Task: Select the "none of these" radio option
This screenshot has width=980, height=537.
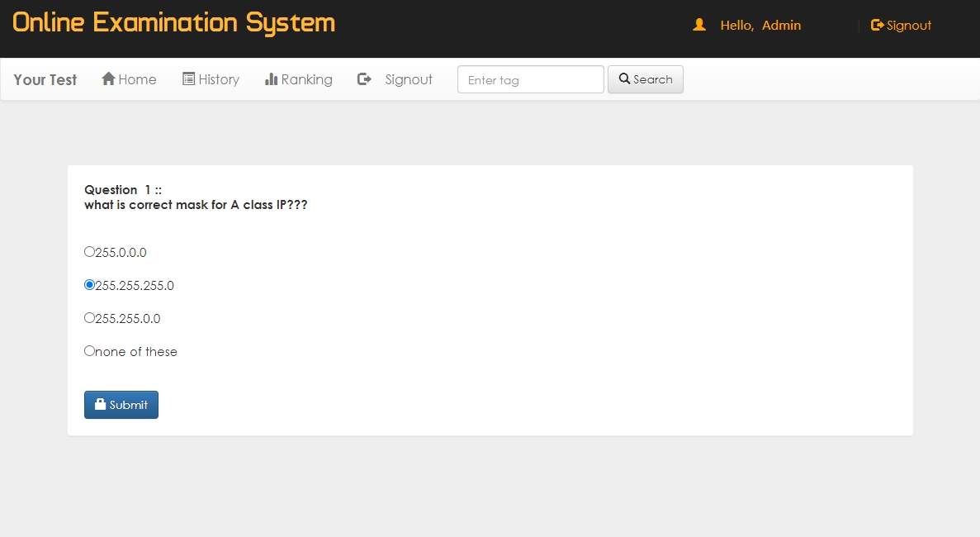Action: (x=90, y=351)
